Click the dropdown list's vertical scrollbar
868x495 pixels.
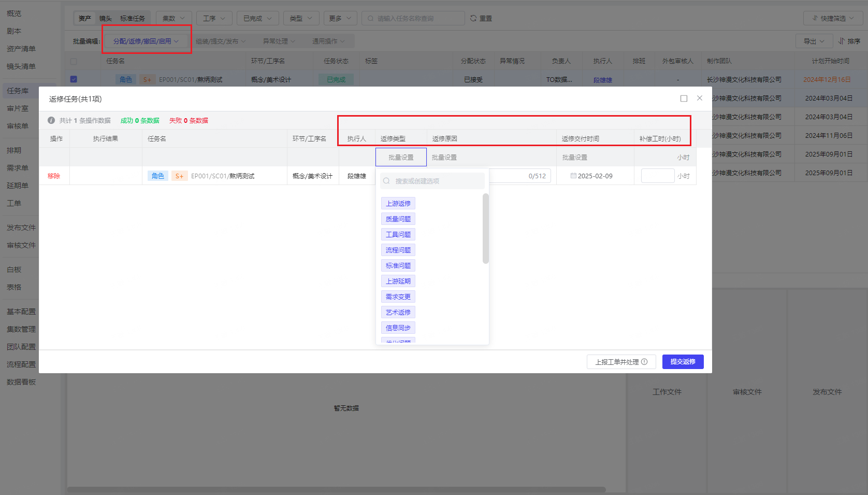(x=485, y=229)
